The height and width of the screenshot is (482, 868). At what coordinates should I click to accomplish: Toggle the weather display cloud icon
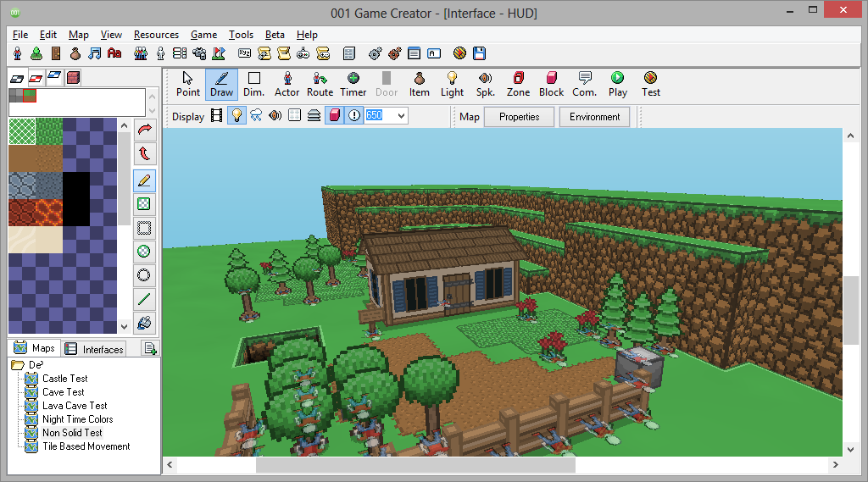click(x=256, y=116)
